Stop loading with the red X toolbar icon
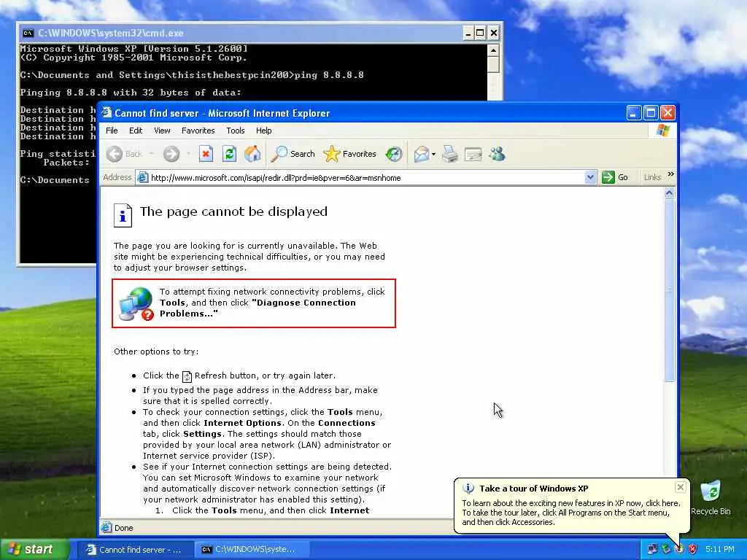The width and height of the screenshot is (747, 560). click(206, 154)
